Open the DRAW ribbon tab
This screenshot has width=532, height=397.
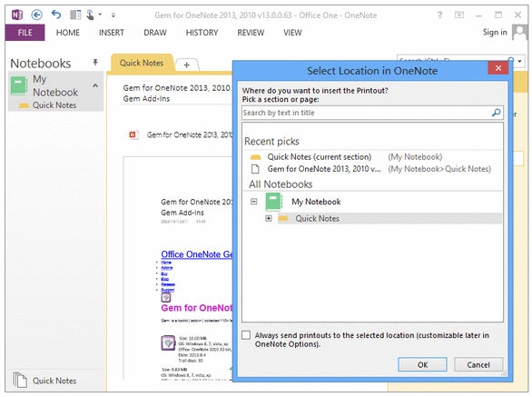155,33
